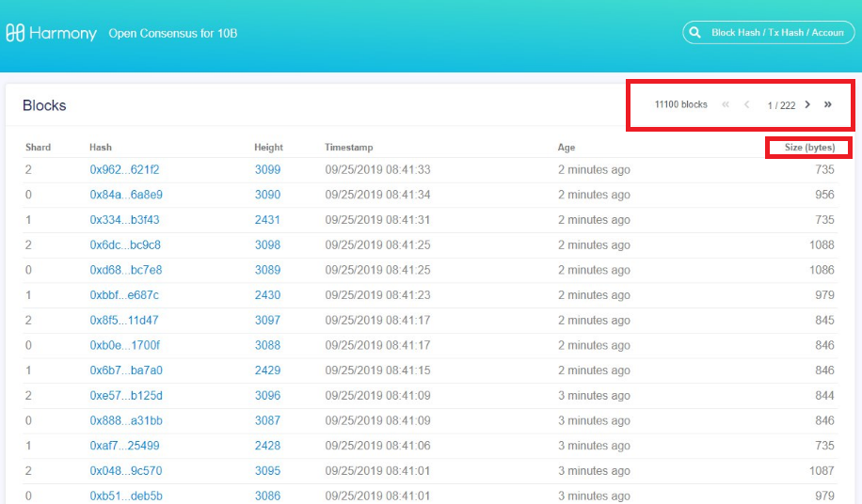
Task: Click size value 845
Action: (x=824, y=320)
